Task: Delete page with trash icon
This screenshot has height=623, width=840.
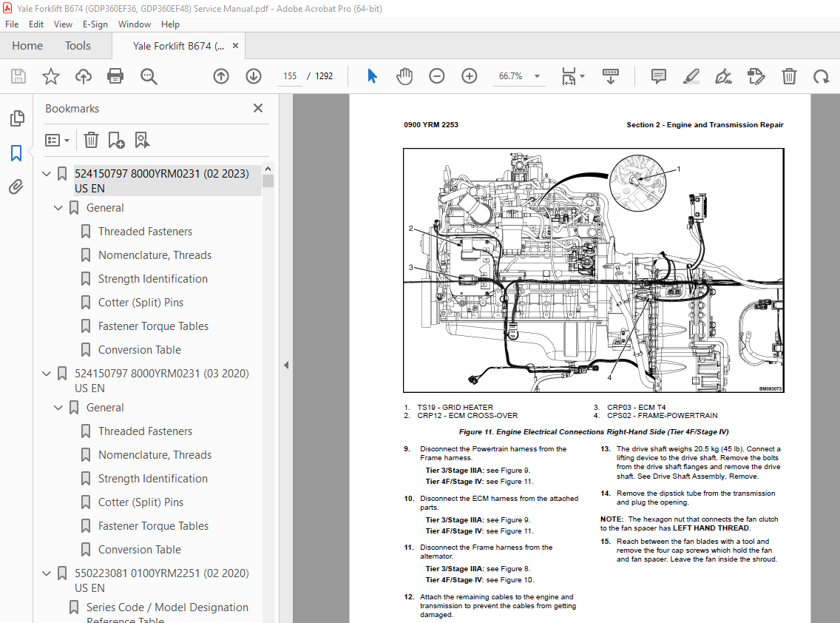Action: (x=788, y=76)
